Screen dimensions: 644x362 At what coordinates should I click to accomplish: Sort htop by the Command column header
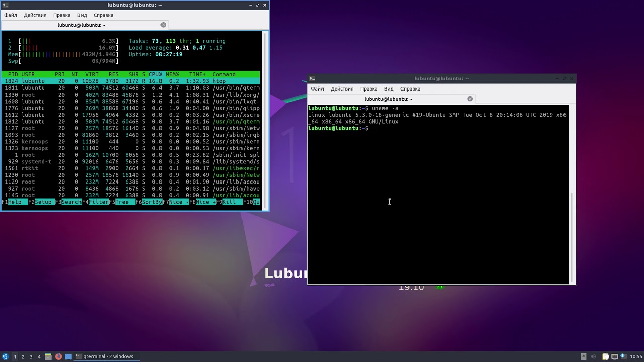(224, 74)
